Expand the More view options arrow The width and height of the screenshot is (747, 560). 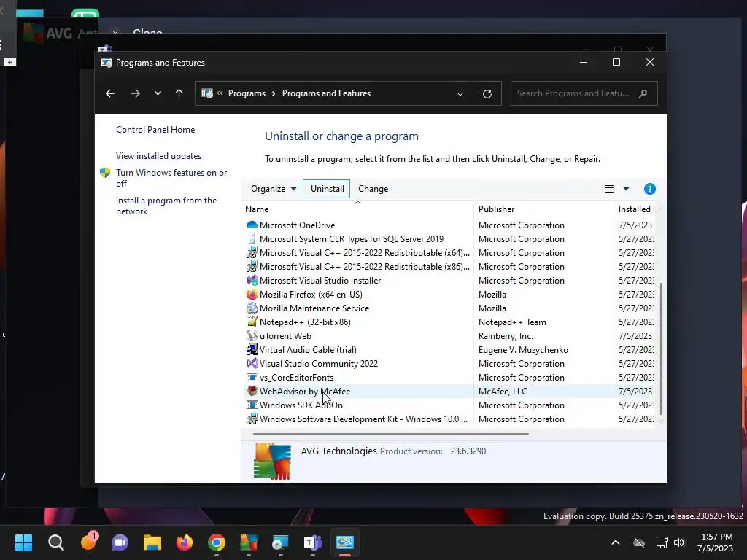[x=626, y=189]
